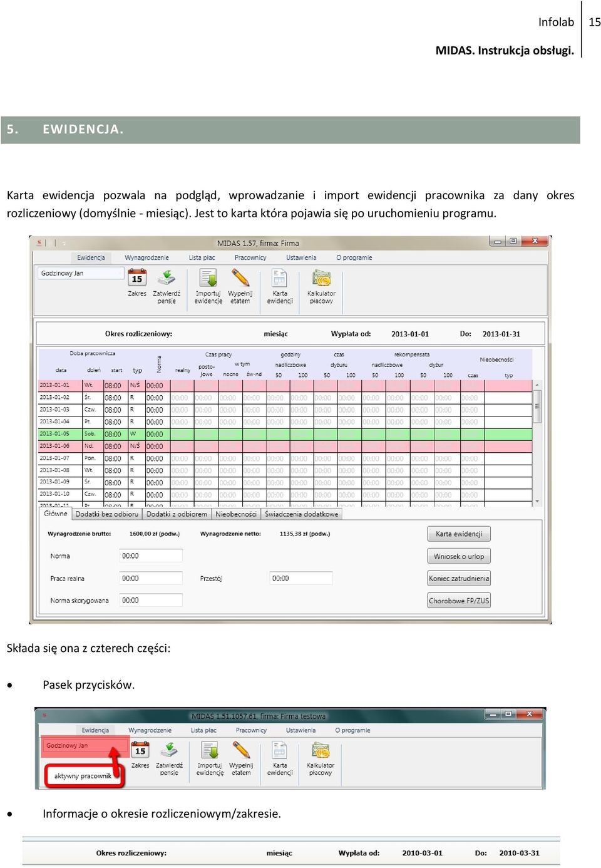
Task: Click the Zakres calendar icon in the MIDAS 1.57 window
Action: 137,278
